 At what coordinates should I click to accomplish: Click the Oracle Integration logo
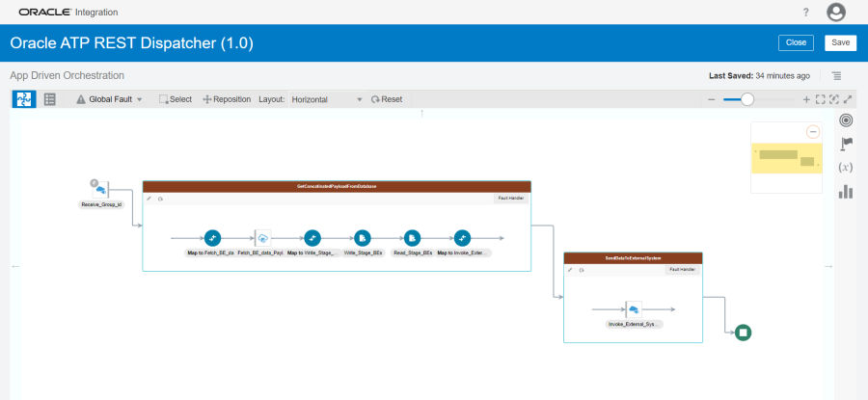point(68,13)
